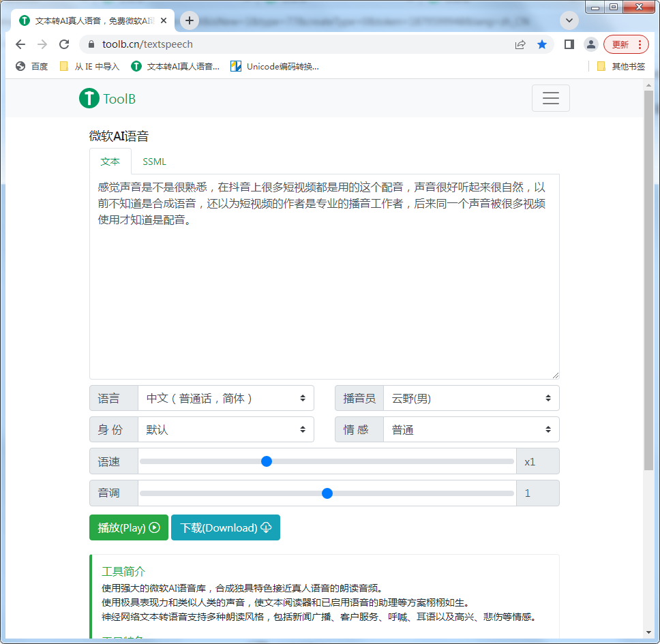Image resolution: width=660 pixels, height=644 pixels.
Task: Click the x1 speed value
Action: click(530, 462)
